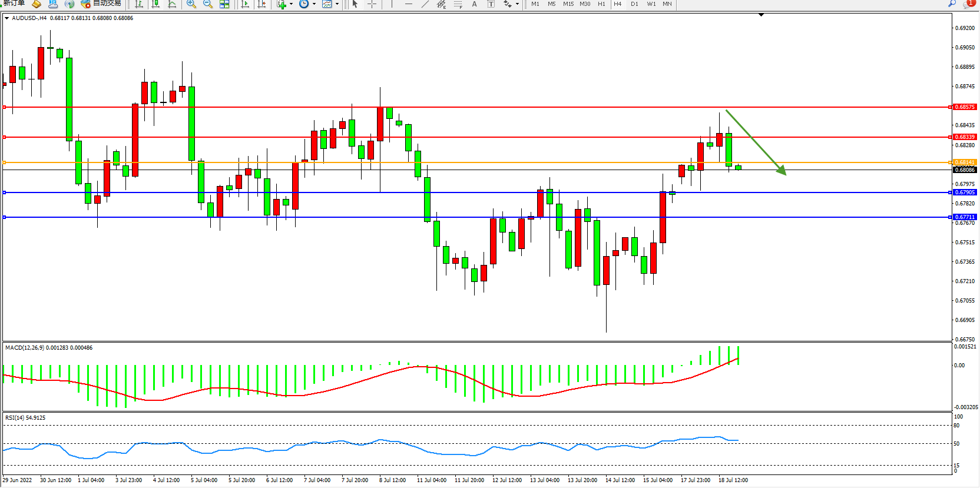Click the Zoom Out magnifier icon
This screenshot has width=980, height=488.
(x=207, y=4)
